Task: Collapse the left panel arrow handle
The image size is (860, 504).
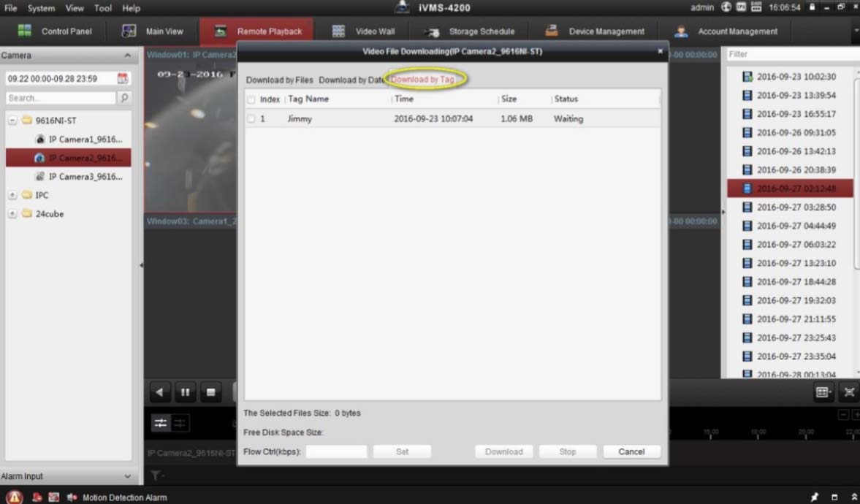Action: [141, 265]
